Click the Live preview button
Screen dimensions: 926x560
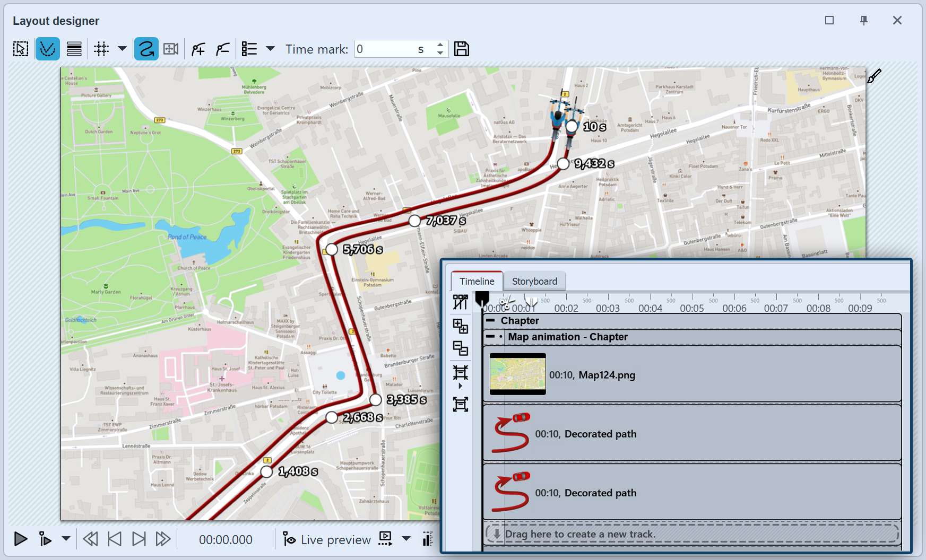pos(327,539)
